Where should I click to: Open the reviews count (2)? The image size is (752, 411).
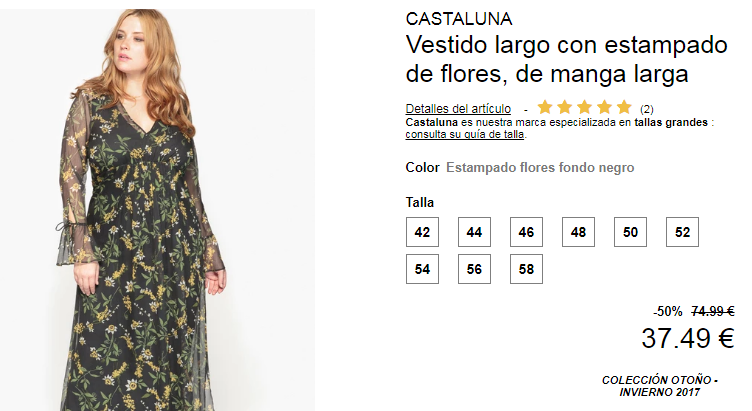[646, 109]
